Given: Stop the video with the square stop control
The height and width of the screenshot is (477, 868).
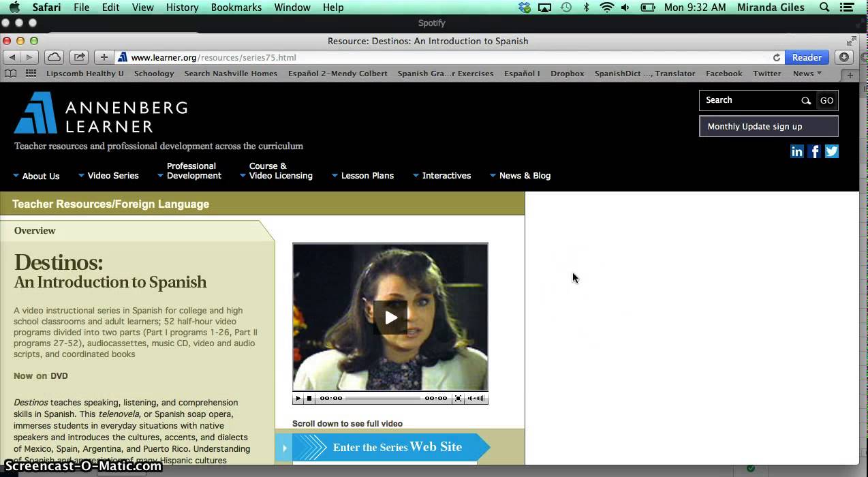Looking at the screenshot, I should 309,399.
